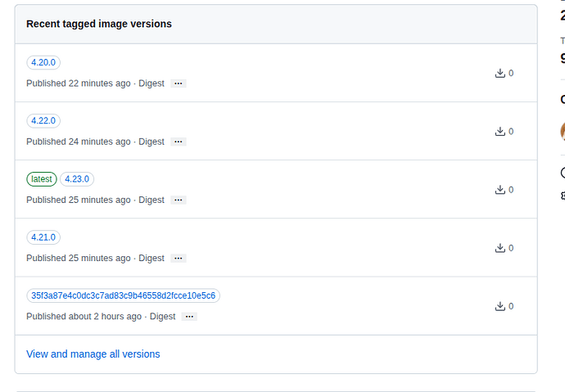
Task: Click the download icon for version 4.22.0
Action: [499, 131]
